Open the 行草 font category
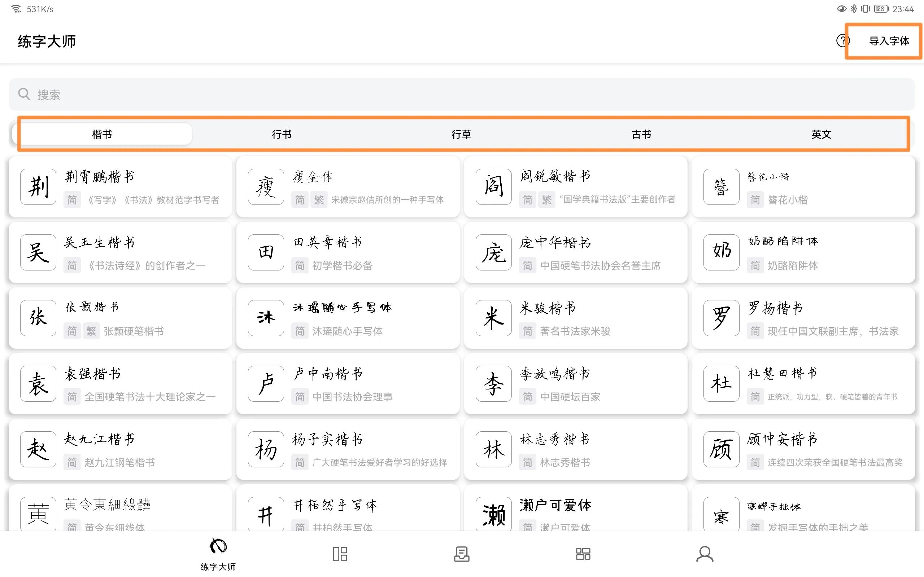This screenshot has height=577, width=924. [461, 133]
